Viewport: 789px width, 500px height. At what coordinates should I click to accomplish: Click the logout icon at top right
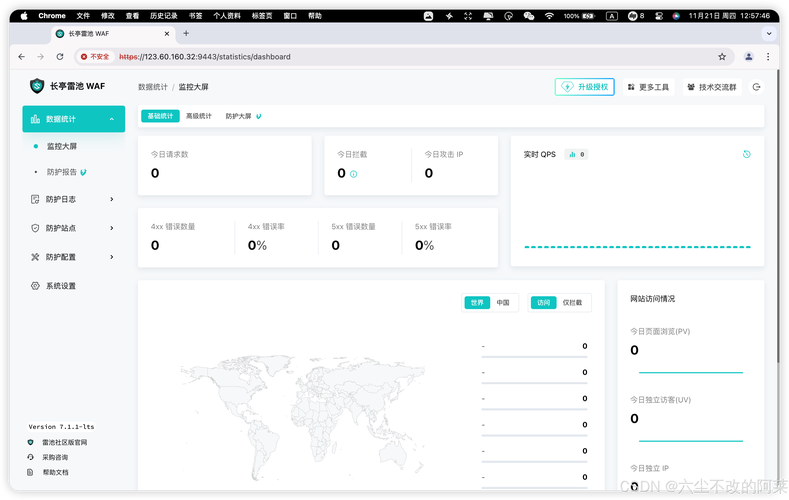[x=756, y=87]
